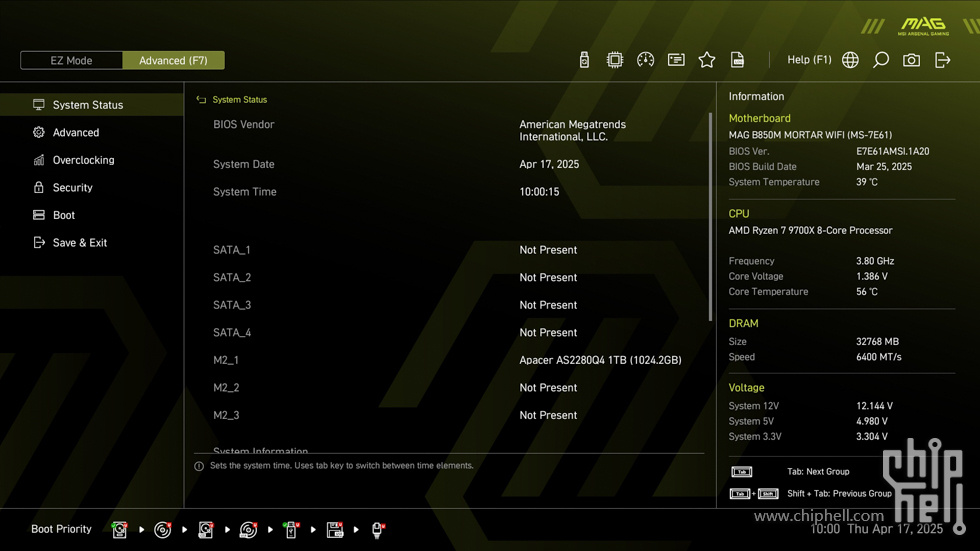
Task: Select the optical disc boot device, second in Boot Priority
Action: [162, 530]
